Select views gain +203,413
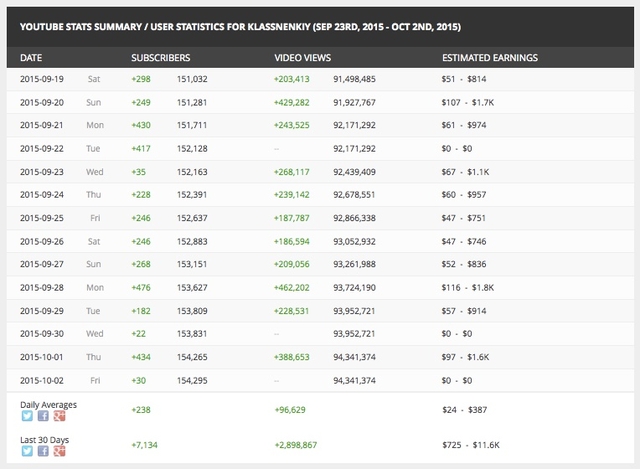 coord(291,79)
